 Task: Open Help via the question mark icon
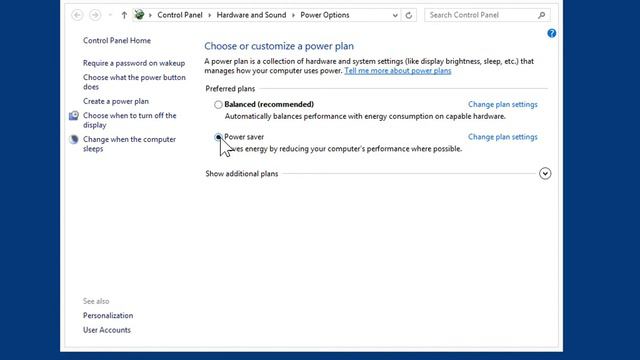point(551,33)
